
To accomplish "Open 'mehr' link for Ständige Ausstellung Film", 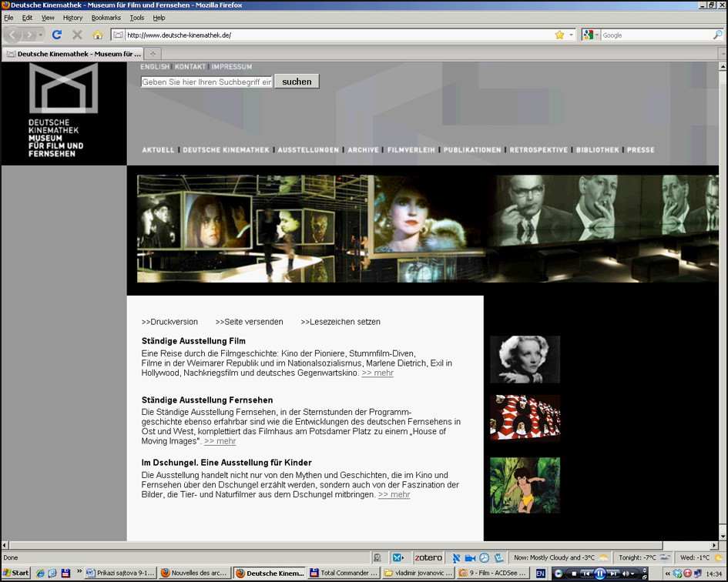I will tap(377, 373).
